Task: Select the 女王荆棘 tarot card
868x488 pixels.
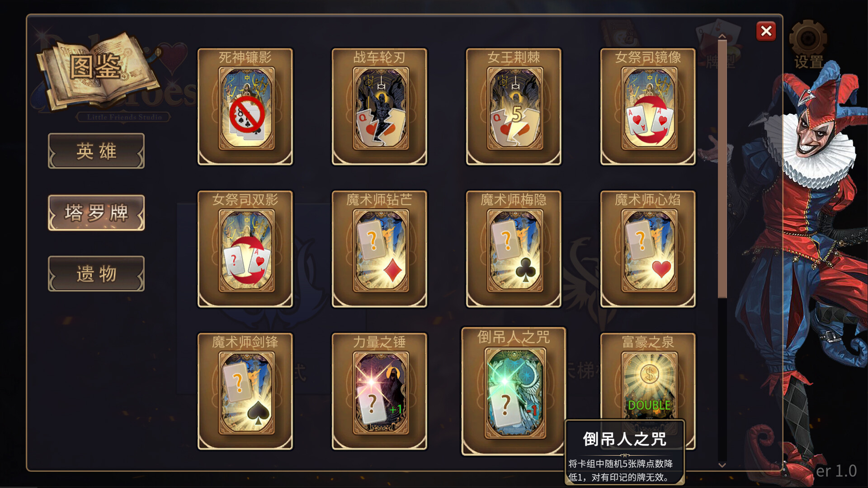Action: [x=514, y=107]
